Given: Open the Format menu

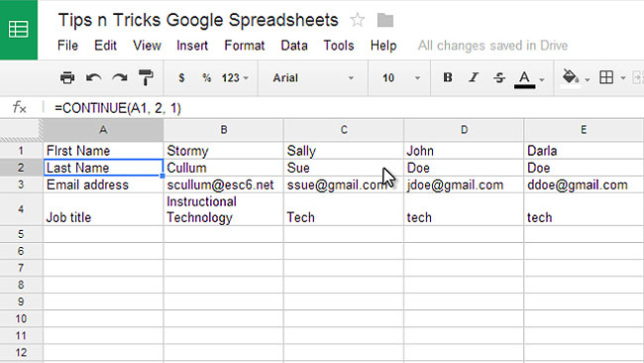Looking at the screenshot, I should click(x=245, y=46).
